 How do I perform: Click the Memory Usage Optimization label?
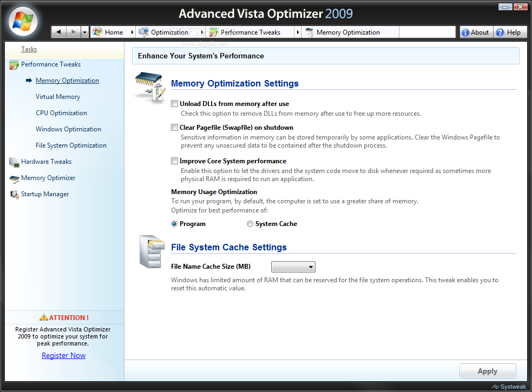pyautogui.click(x=214, y=192)
